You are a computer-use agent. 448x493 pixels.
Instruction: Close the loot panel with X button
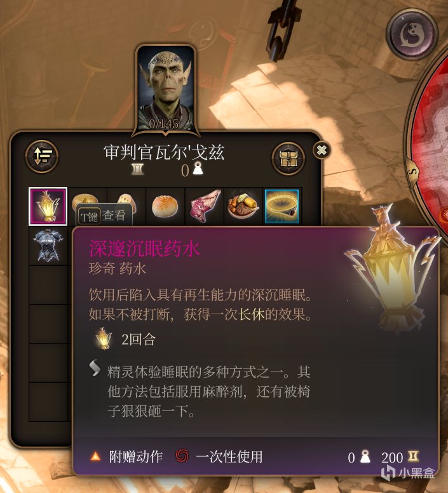322,150
